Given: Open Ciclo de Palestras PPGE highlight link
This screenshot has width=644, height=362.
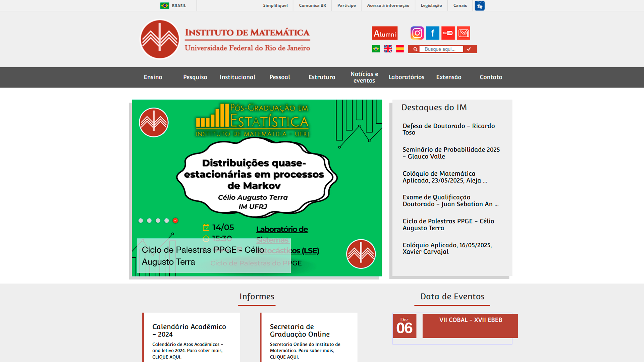Looking at the screenshot, I should click(x=448, y=225).
